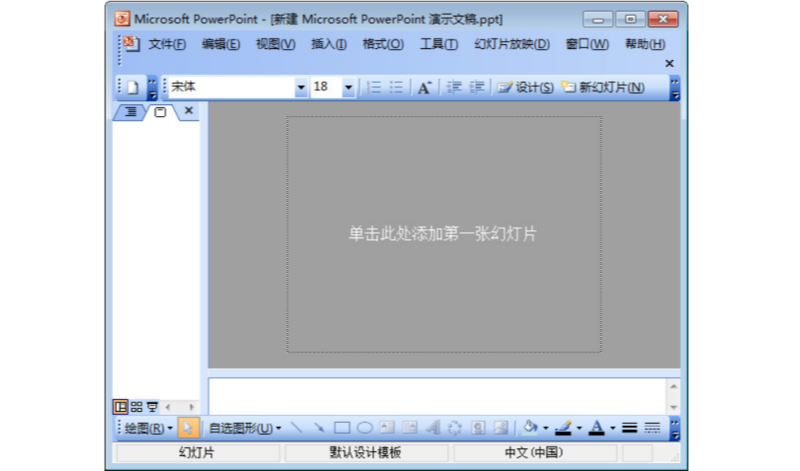This screenshot has height=471, width=800.
Task: Switch to slide sorter view
Action: tap(136, 407)
